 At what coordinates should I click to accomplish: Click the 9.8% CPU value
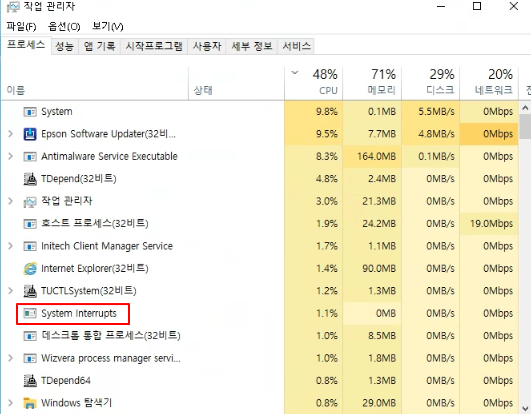(x=327, y=112)
